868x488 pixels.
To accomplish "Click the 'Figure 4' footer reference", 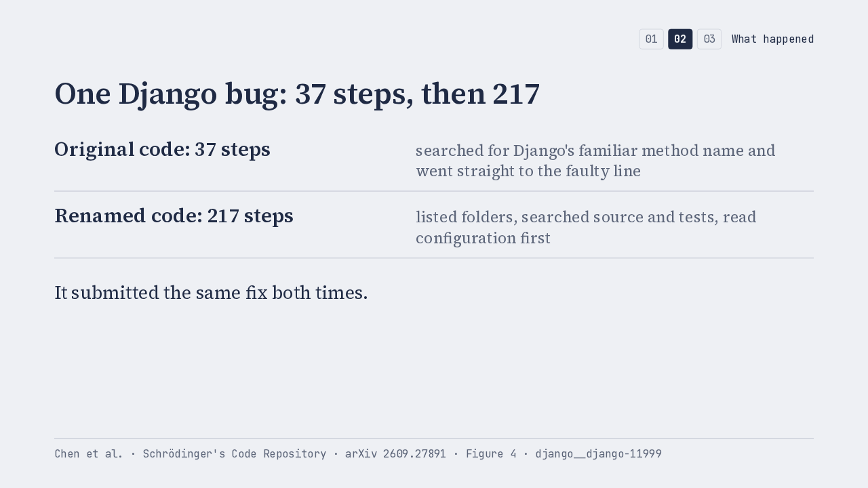I will point(491,454).
